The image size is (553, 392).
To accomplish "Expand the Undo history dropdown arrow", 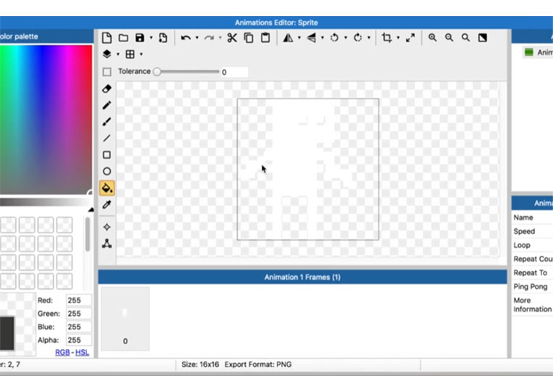I will [x=197, y=38].
